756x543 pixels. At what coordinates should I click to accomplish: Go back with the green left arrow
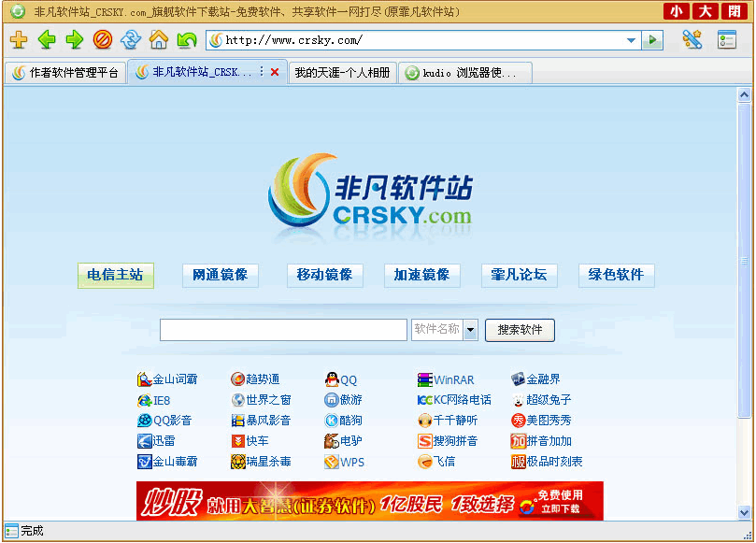47,39
